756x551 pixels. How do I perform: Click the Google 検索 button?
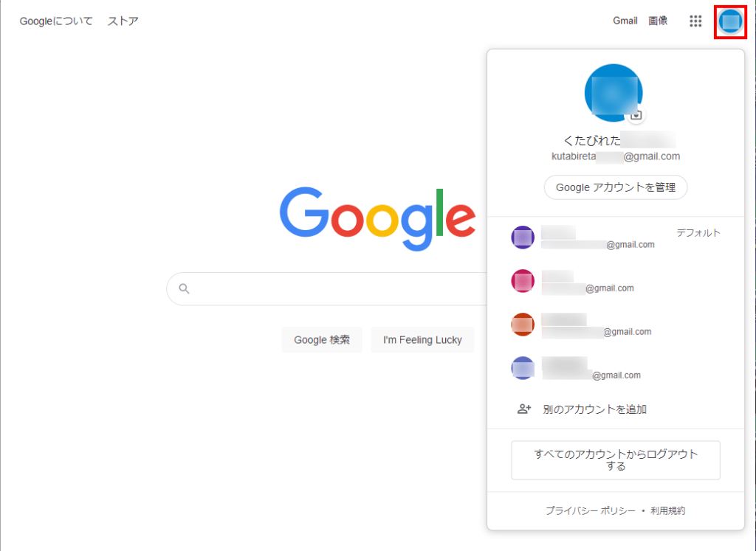322,340
